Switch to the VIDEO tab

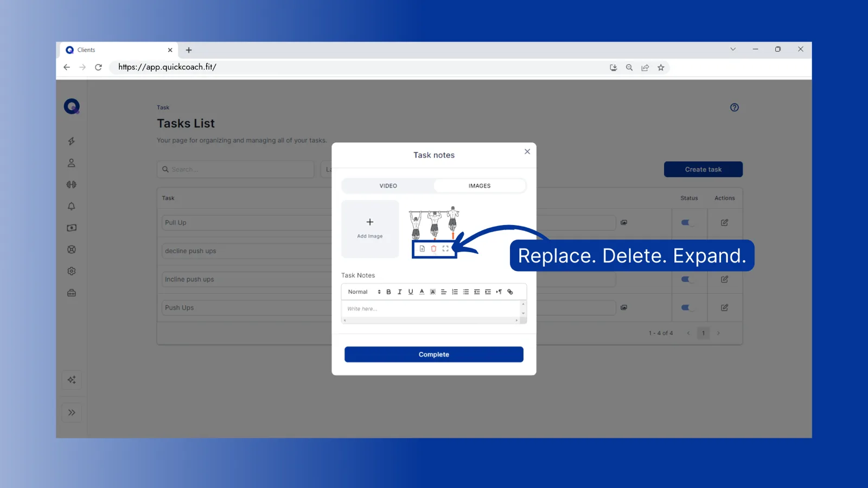(388, 186)
